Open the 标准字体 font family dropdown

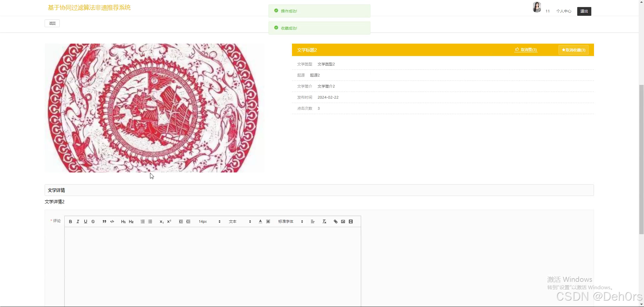pos(291,221)
